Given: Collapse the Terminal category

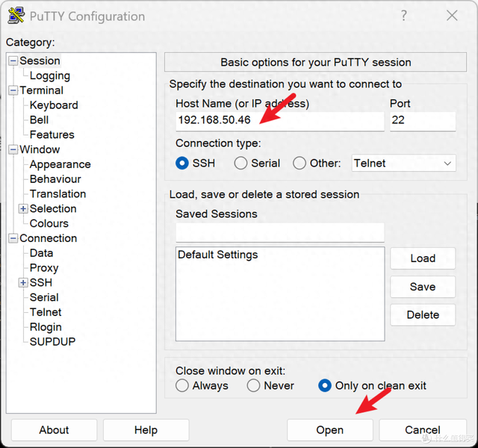Looking at the screenshot, I should point(13,90).
